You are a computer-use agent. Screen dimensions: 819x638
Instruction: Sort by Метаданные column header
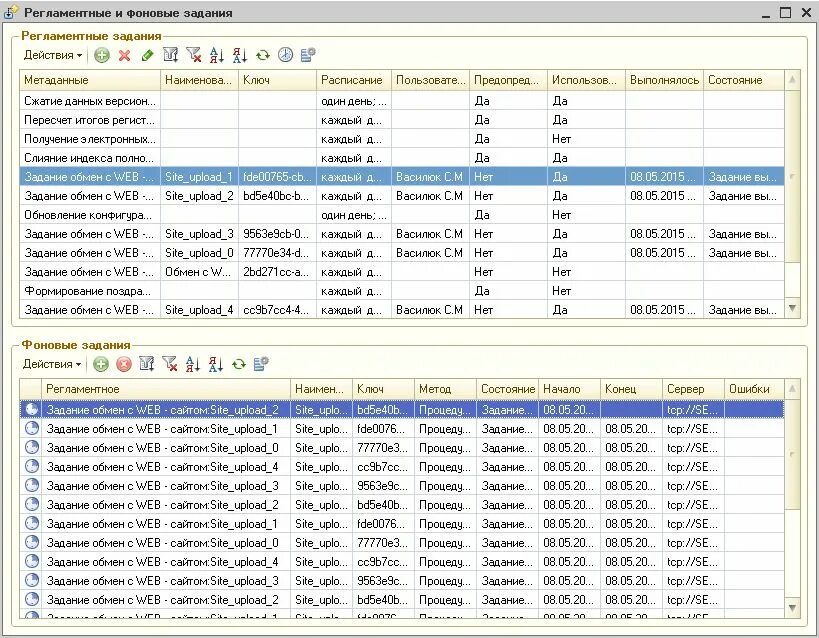click(90, 80)
